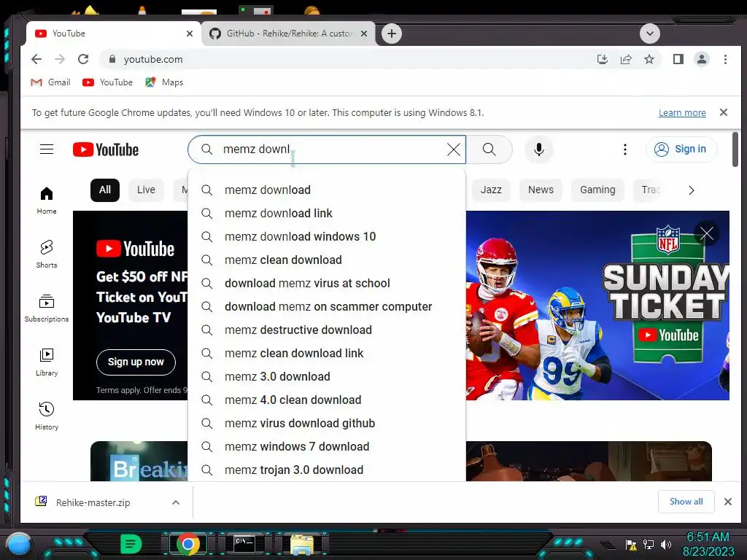Open the YouTube hamburger guide menu
Viewport: 747px width, 560px height.
(47, 149)
